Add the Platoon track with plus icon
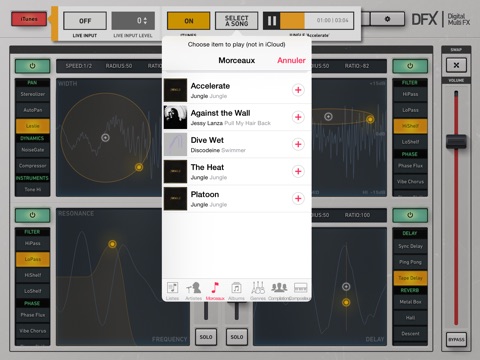Image resolution: width=480 pixels, height=360 pixels. tap(298, 199)
